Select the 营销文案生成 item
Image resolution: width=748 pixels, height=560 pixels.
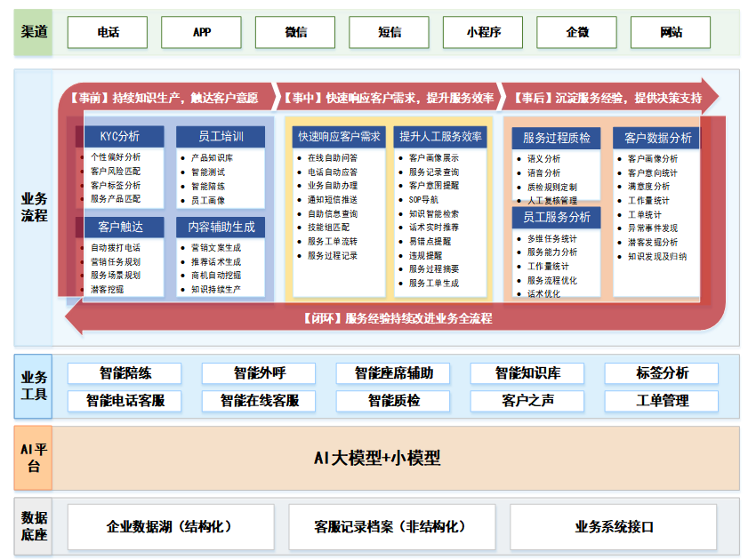216,248
